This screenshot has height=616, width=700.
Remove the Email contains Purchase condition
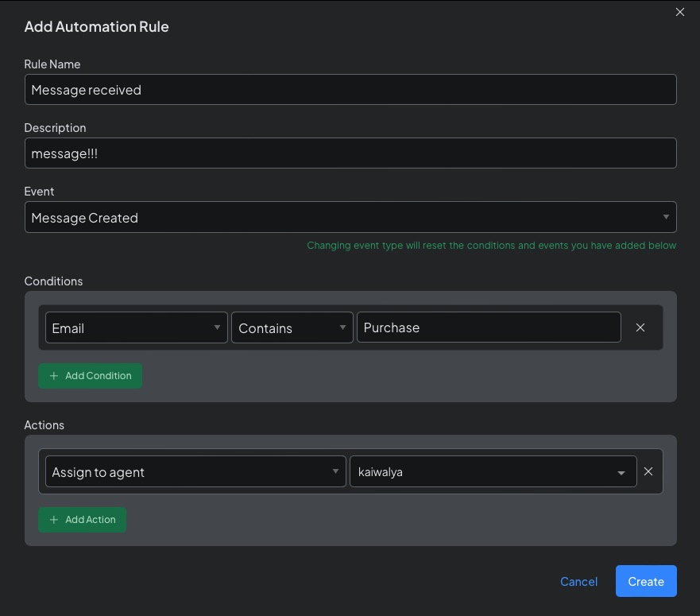click(640, 327)
